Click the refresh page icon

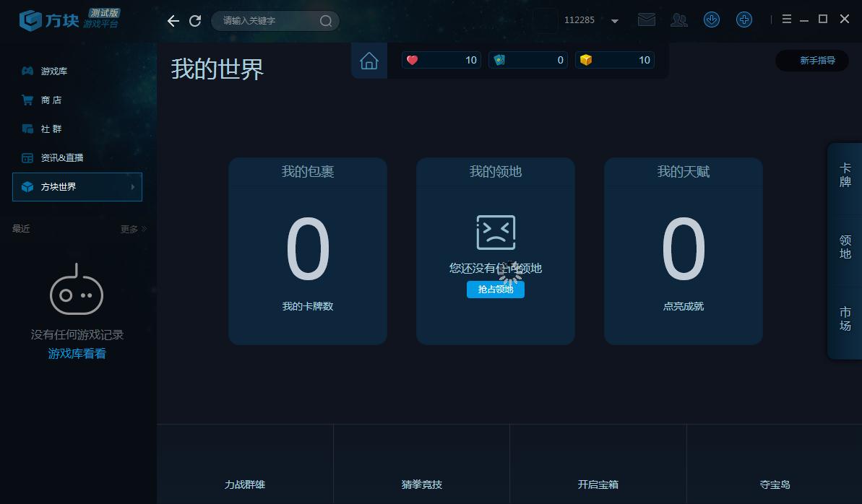click(x=195, y=21)
